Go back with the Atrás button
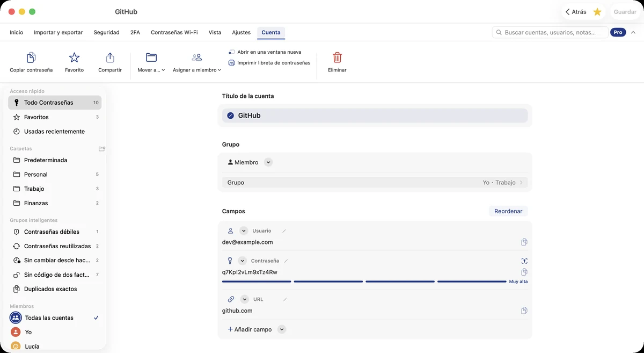 click(576, 12)
